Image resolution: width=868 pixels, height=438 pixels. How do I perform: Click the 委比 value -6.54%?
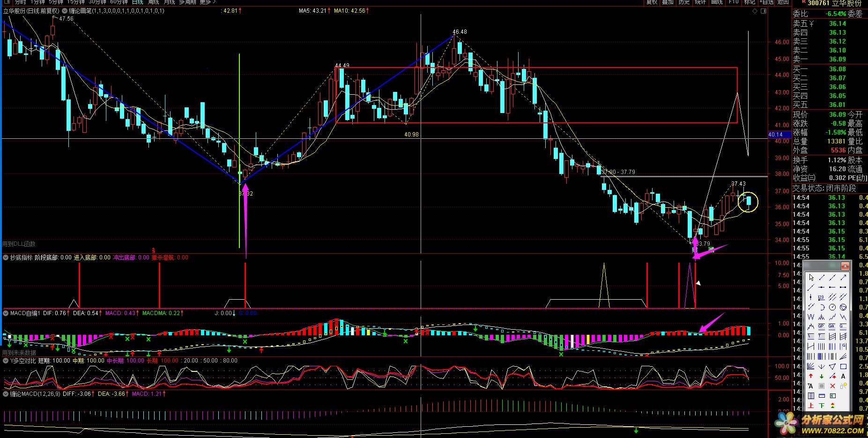pyautogui.click(x=836, y=14)
